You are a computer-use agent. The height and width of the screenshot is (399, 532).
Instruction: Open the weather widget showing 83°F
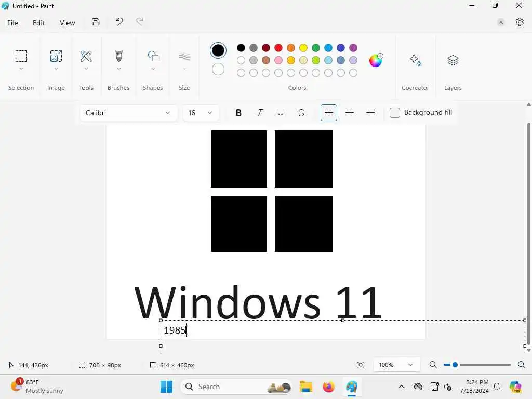(37, 387)
